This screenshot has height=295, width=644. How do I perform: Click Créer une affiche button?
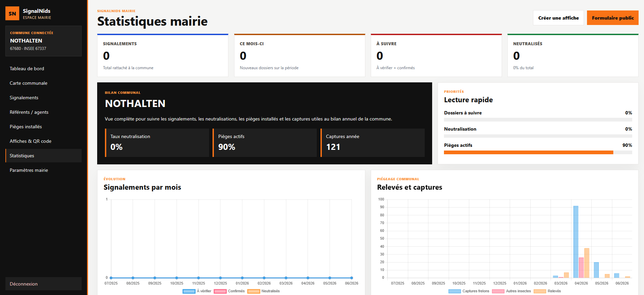(558, 18)
